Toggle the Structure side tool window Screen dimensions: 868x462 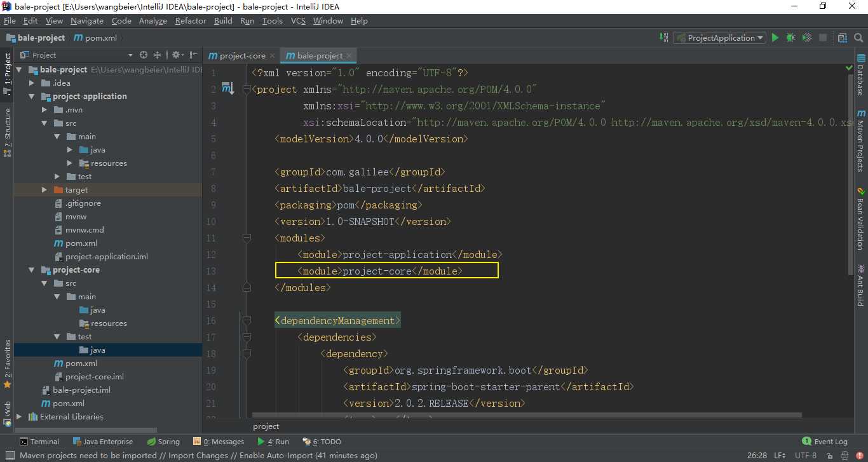pyautogui.click(x=7, y=132)
